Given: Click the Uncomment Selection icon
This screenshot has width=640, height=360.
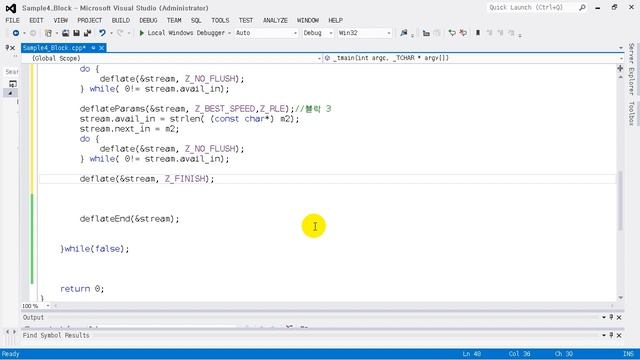Looking at the screenshot, I should tap(463, 33).
